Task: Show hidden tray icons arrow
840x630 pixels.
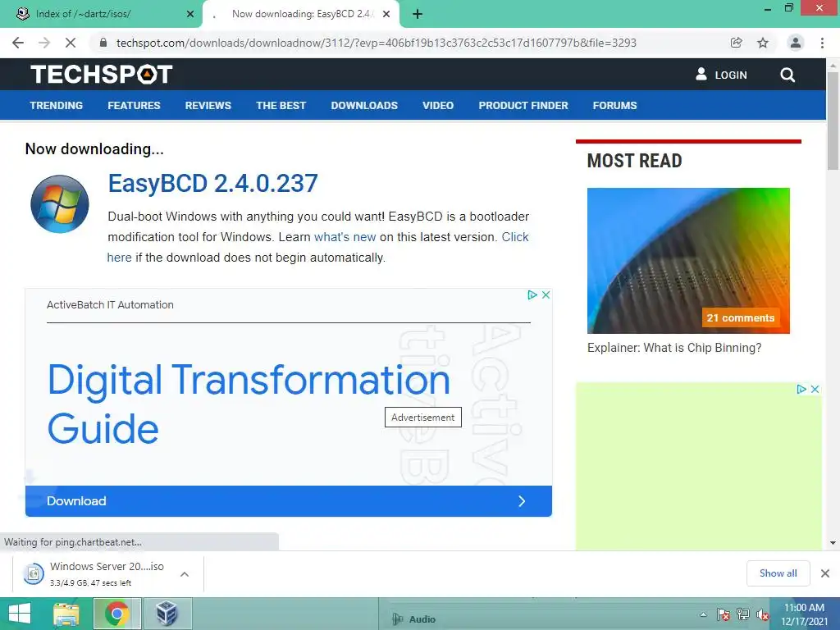Action: (703, 614)
